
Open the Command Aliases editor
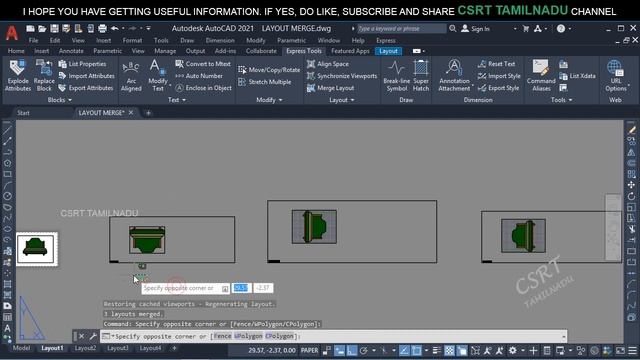[541, 75]
